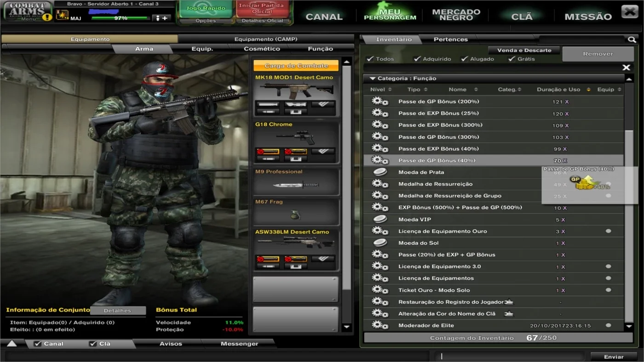This screenshot has width=644, height=362.
Task: Select the M67 Frag grenade slot
Action: pyautogui.click(x=296, y=212)
